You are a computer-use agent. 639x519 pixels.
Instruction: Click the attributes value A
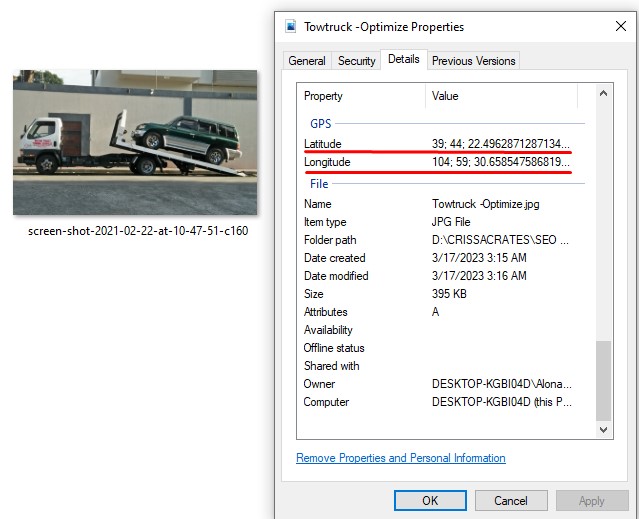[435, 312]
